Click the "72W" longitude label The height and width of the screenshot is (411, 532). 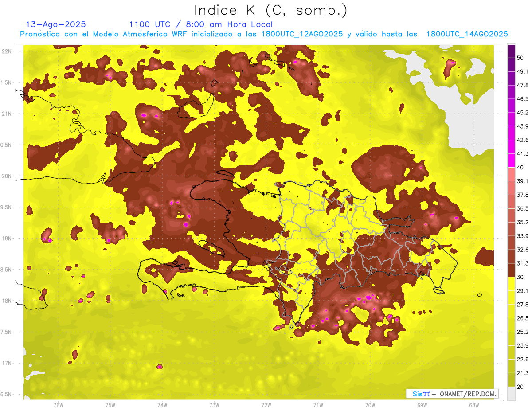266,405
